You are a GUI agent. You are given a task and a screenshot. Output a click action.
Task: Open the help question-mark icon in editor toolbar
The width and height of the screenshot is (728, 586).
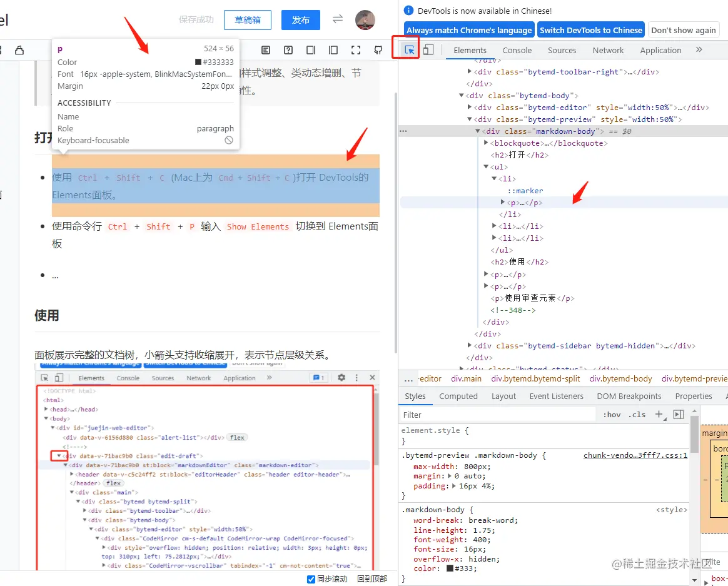coord(288,49)
